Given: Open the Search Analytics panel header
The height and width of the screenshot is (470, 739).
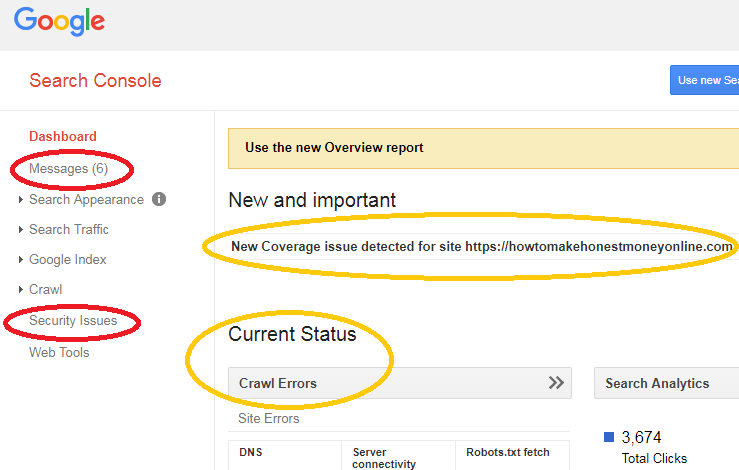Looking at the screenshot, I should [666, 383].
